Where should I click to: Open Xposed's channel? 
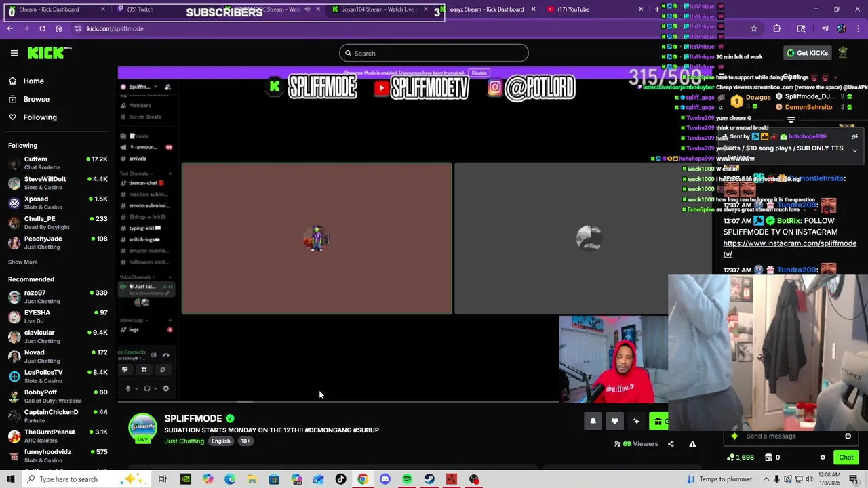[58, 203]
